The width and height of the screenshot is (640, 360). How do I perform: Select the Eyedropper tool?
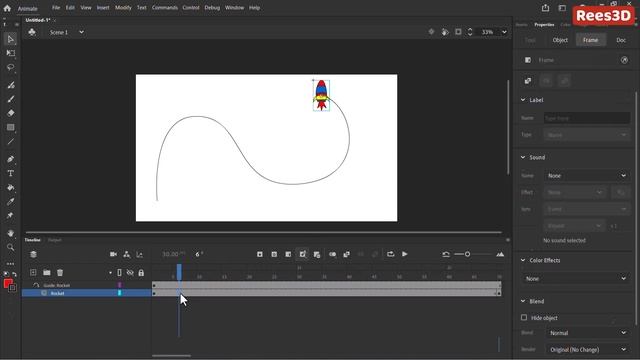[x=11, y=202]
